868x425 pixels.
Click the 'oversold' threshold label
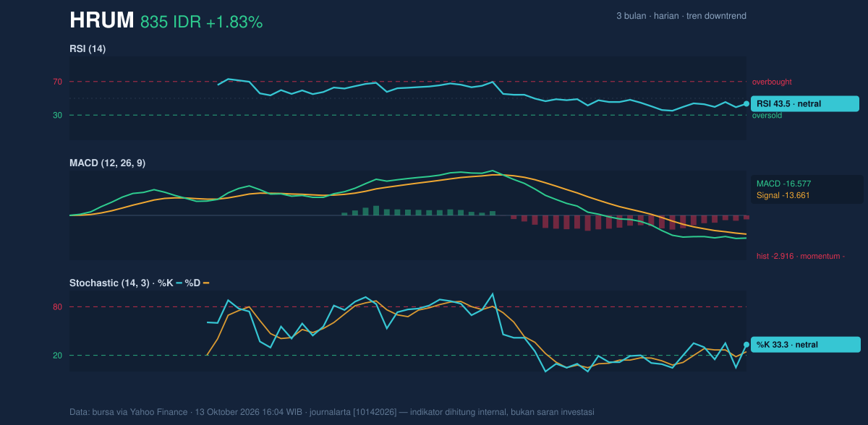point(768,115)
